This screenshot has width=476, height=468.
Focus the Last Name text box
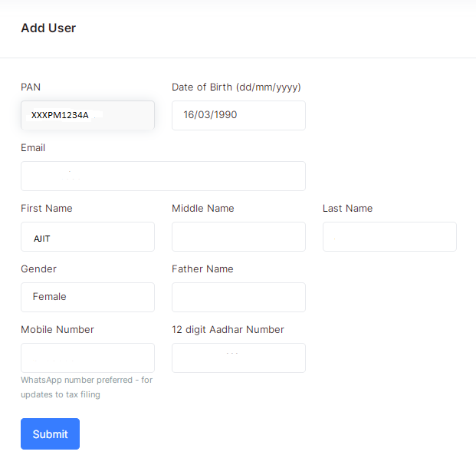[389, 237]
